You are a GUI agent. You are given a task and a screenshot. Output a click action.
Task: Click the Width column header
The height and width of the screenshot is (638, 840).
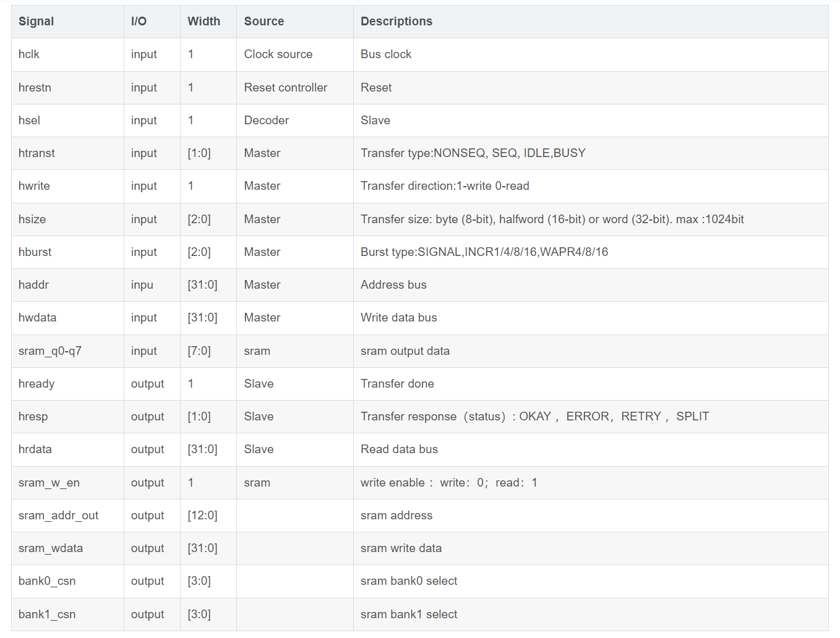(204, 22)
